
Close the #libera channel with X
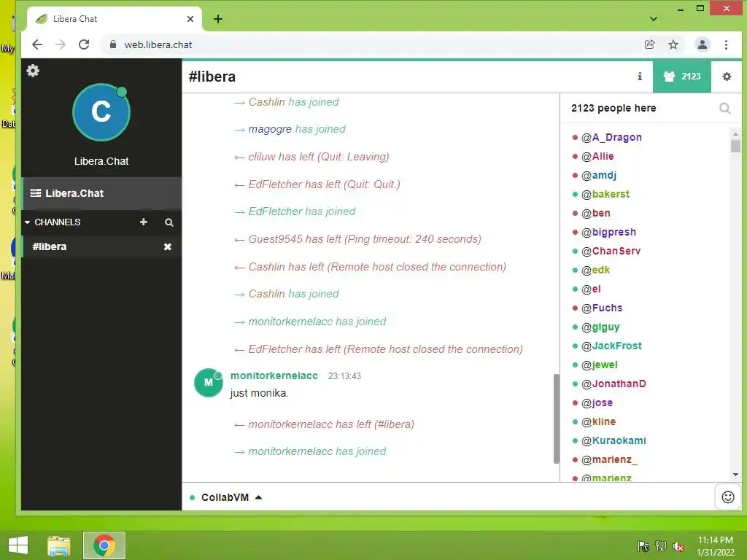pos(168,246)
